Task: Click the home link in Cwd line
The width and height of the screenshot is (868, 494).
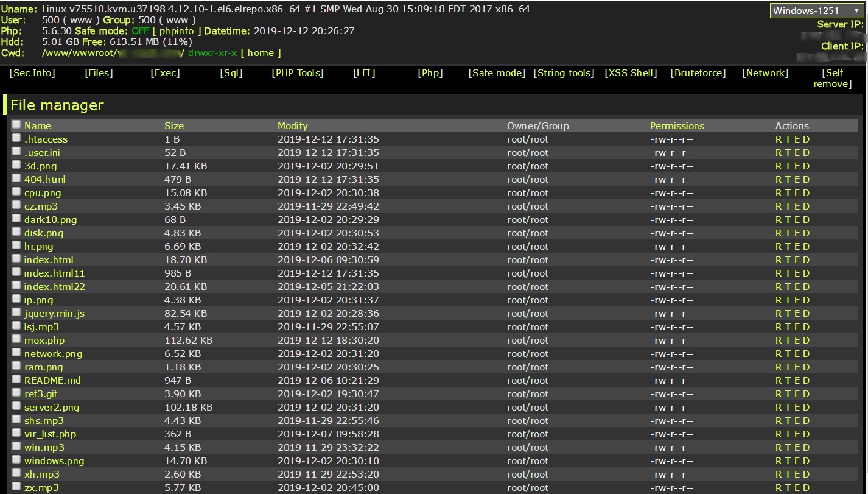Action: tap(261, 53)
